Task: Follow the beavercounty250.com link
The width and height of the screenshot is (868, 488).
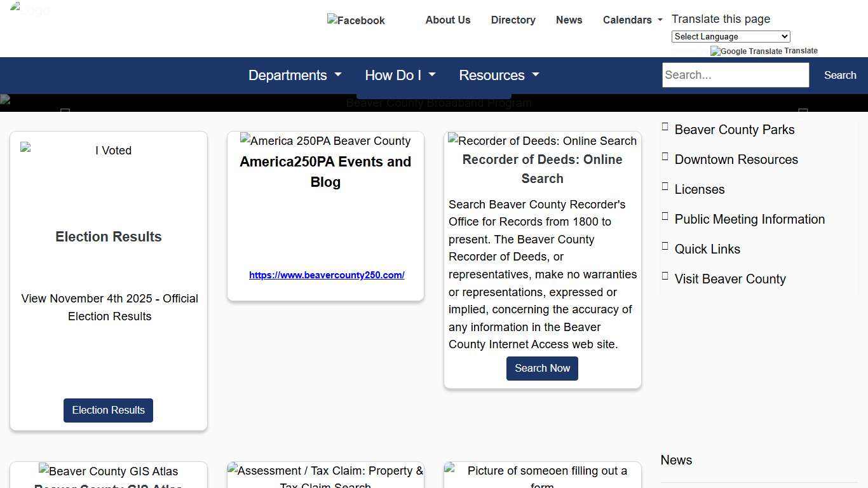Action: pyautogui.click(x=327, y=275)
